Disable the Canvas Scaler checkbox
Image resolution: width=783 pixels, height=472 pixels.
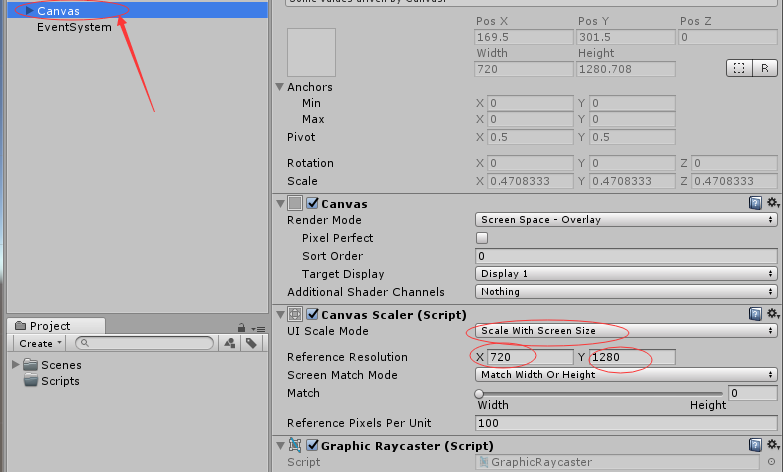click(313, 314)
